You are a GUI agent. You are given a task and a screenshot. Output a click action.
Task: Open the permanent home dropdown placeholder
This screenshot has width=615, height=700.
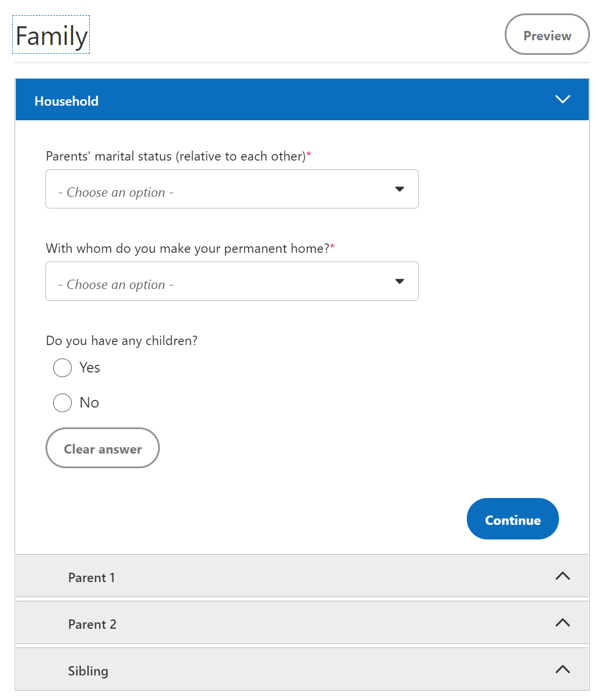point(116,285)
